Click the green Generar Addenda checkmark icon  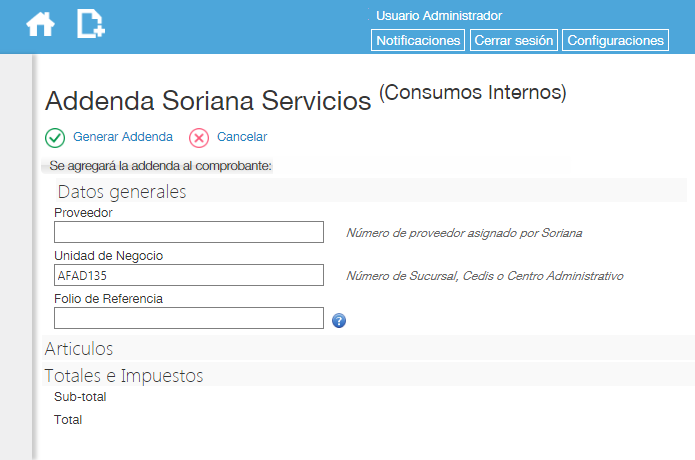[55, 138]
